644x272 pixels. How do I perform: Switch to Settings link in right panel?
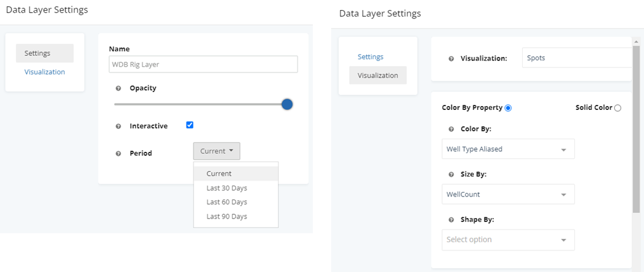point(371,57)
